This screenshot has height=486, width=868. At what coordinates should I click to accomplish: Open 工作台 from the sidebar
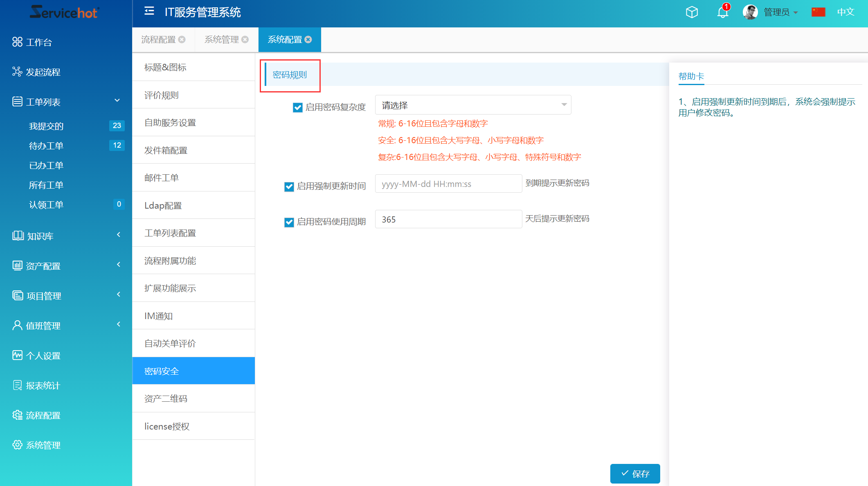coord(39,42)
